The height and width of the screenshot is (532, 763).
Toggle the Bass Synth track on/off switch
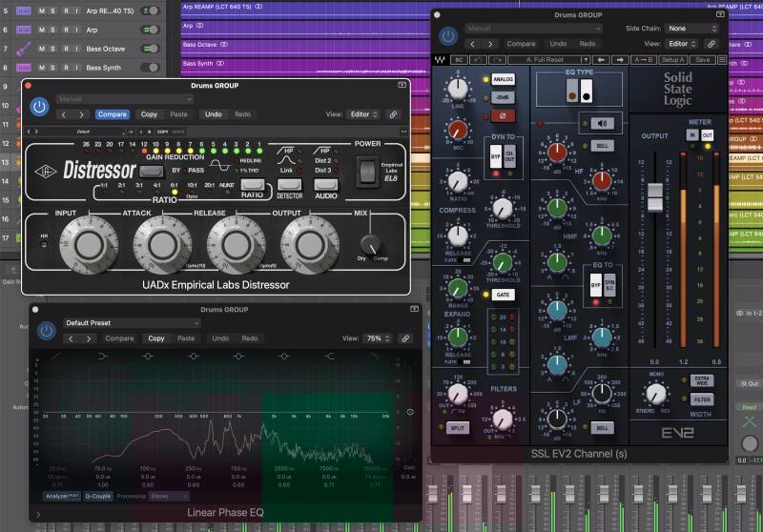point(151,68)
